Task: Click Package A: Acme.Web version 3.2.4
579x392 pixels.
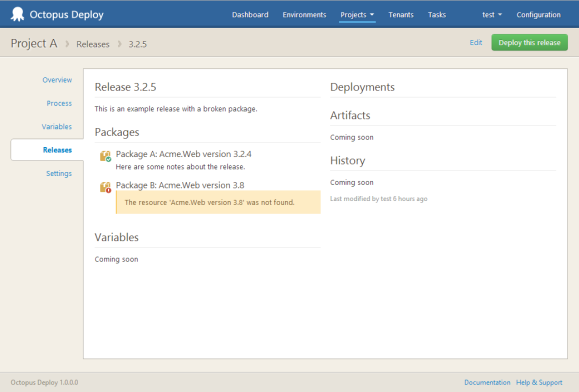Action: coord(184,154)
